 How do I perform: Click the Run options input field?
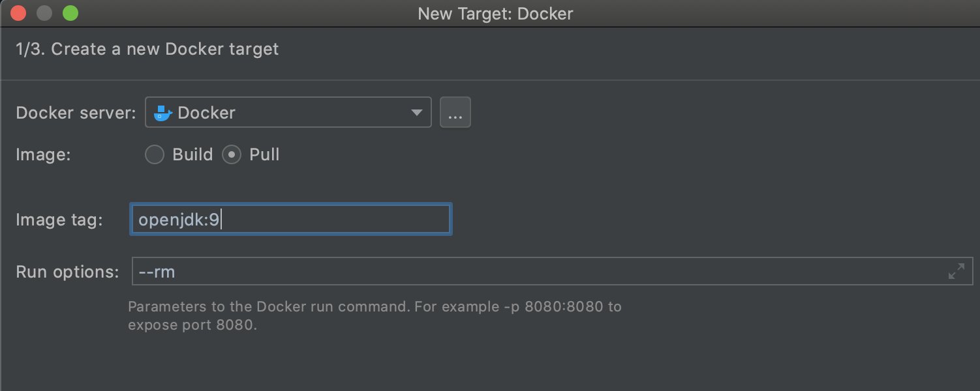pyautogui.click(x=552, y=271)
